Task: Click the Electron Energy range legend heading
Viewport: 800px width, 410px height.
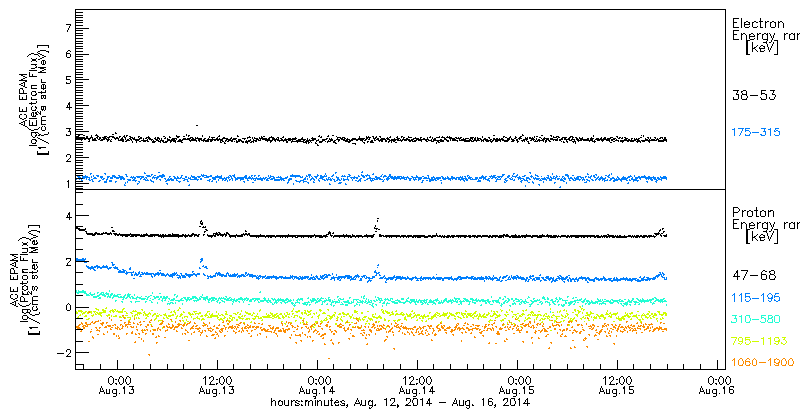Action: coord(765,36)
